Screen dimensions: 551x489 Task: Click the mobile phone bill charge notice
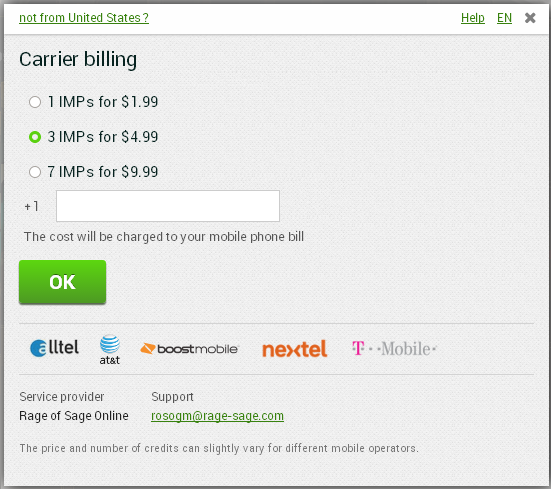(x=164, y=237)
